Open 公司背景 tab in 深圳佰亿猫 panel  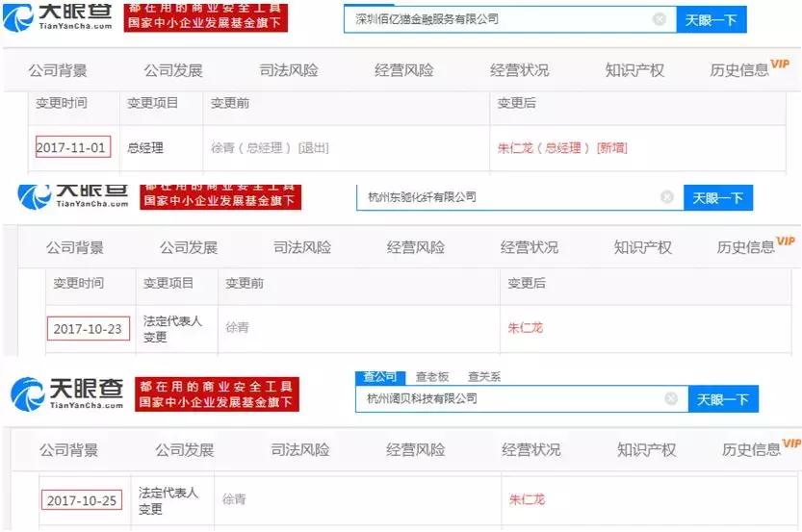(58, 70)
